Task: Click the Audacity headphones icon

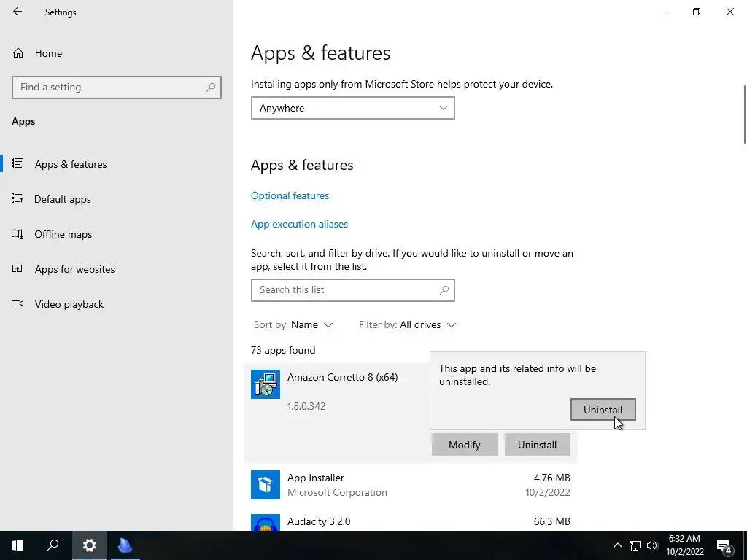Action: tap(266, 522)
